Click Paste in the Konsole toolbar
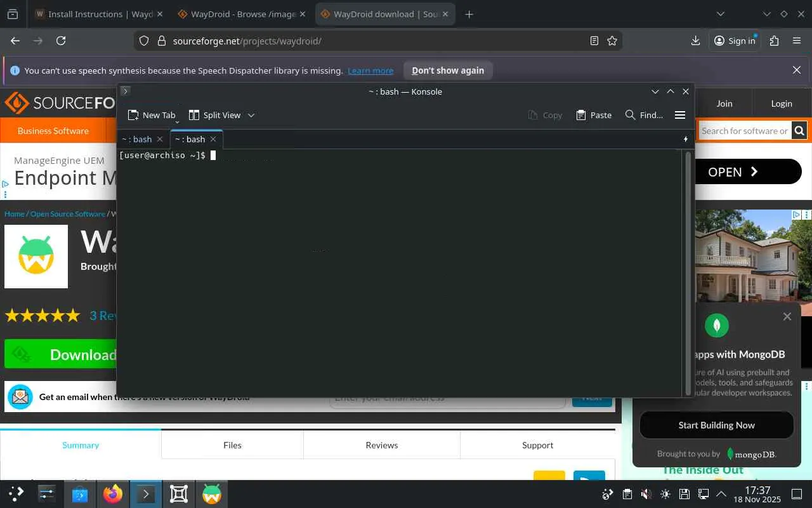Image resolution: width=812 pixels, height=508 pixels. [x=594, y=115]
